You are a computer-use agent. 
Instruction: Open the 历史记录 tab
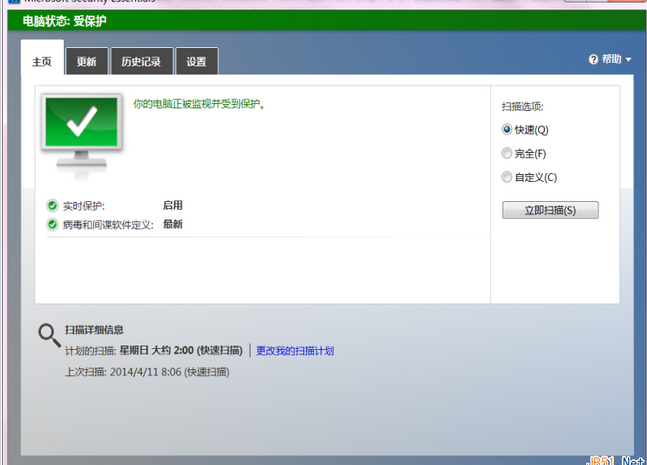[142, 61]
